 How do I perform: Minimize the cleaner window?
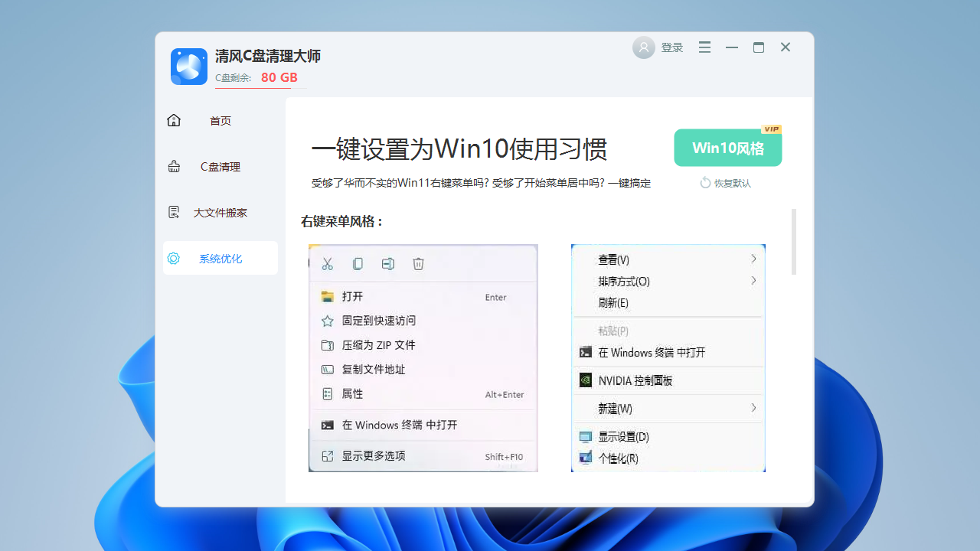[x=732, y=47]
